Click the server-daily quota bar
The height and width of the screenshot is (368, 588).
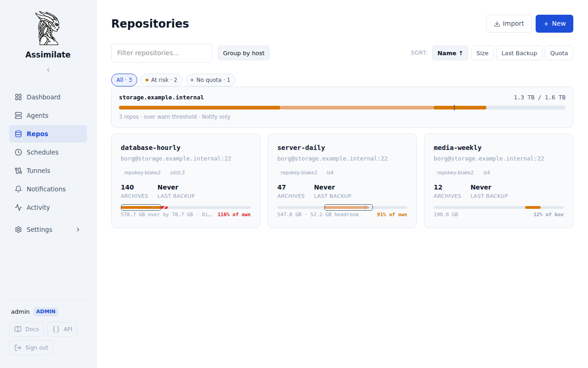pyautogui.click(x=342, y=207)
